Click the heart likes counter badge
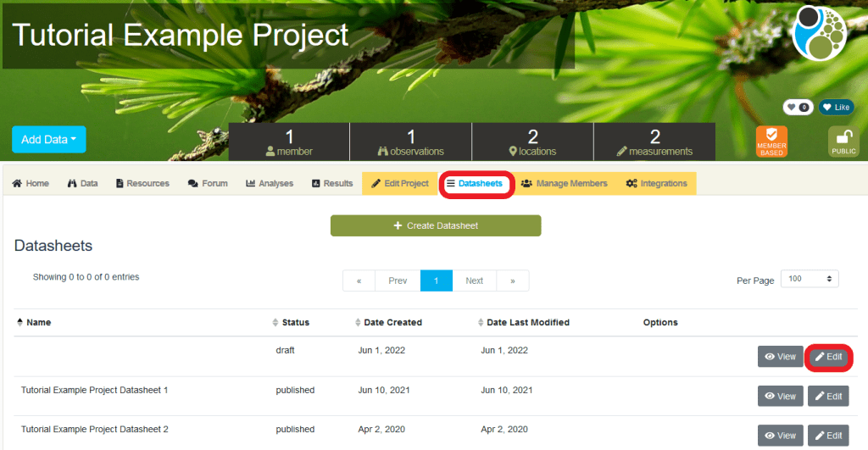868x450 pixels. pyautogui.click(x=797, y=108)
